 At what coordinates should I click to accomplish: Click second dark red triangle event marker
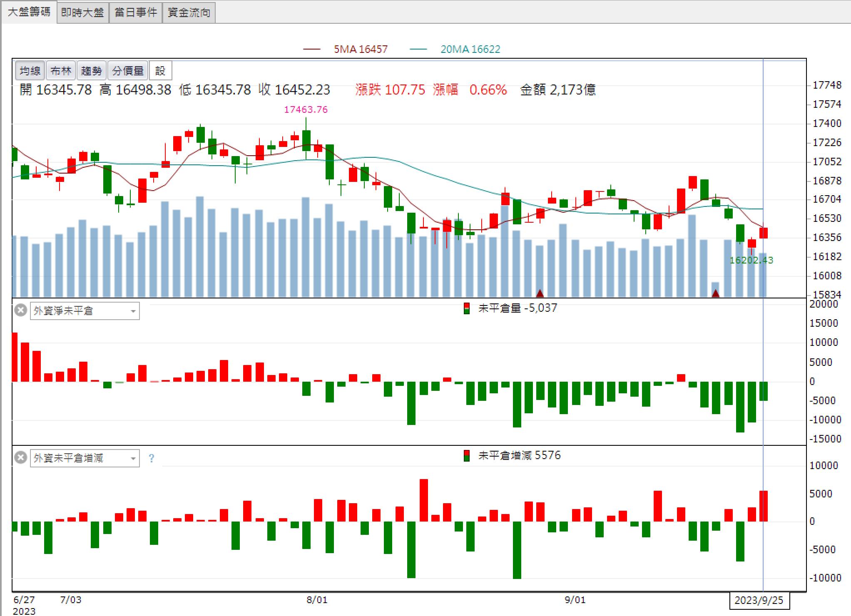point(716,293)
